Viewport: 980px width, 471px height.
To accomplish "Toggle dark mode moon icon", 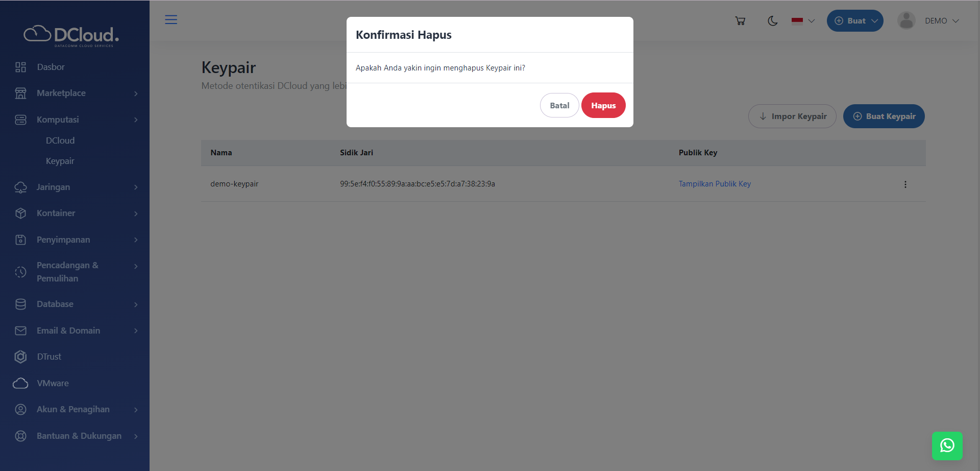I will [772, 21].
